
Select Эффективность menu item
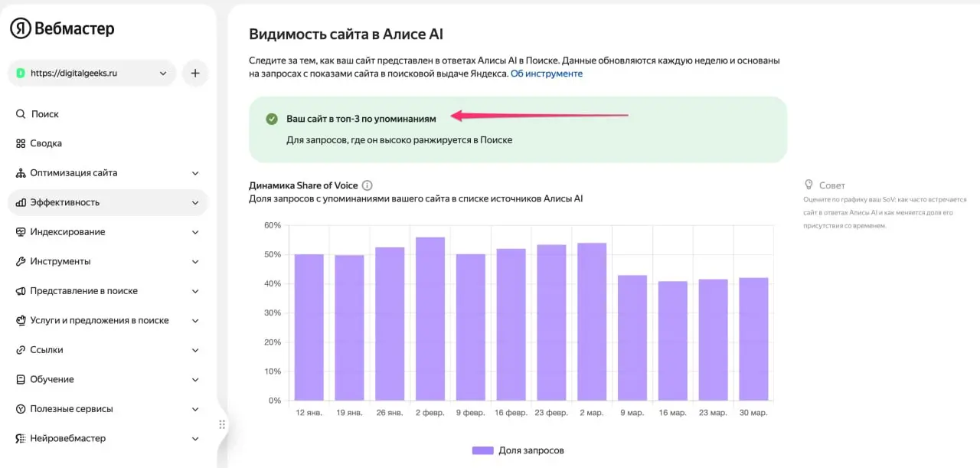click(108, 202)
